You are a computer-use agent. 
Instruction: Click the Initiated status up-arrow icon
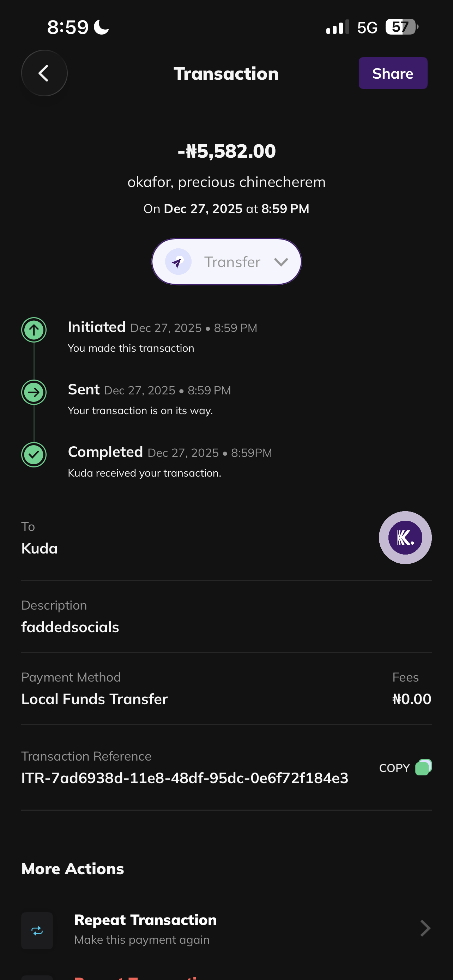34,330
